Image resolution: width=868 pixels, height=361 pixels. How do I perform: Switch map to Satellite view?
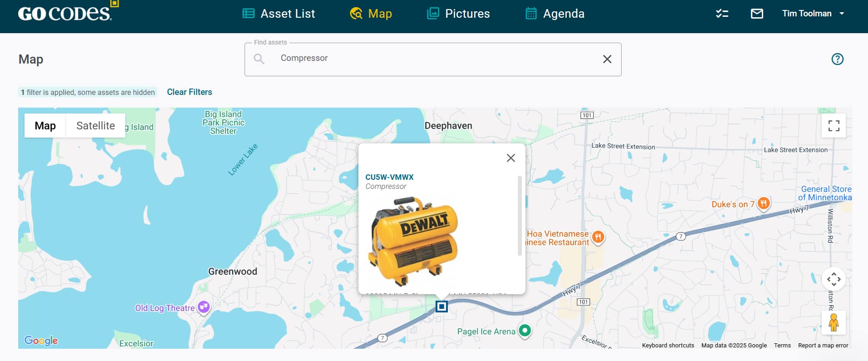click(95, 126)
